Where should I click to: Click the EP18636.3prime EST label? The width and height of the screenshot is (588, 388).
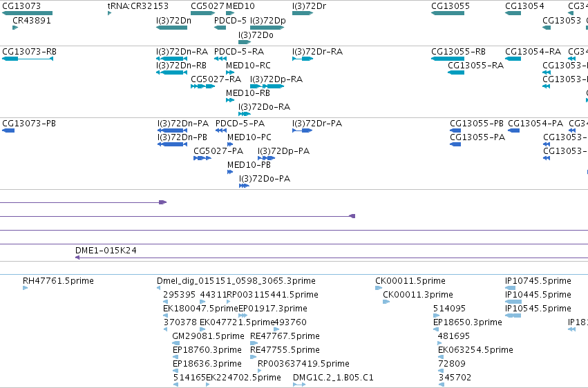pos(207,364)
